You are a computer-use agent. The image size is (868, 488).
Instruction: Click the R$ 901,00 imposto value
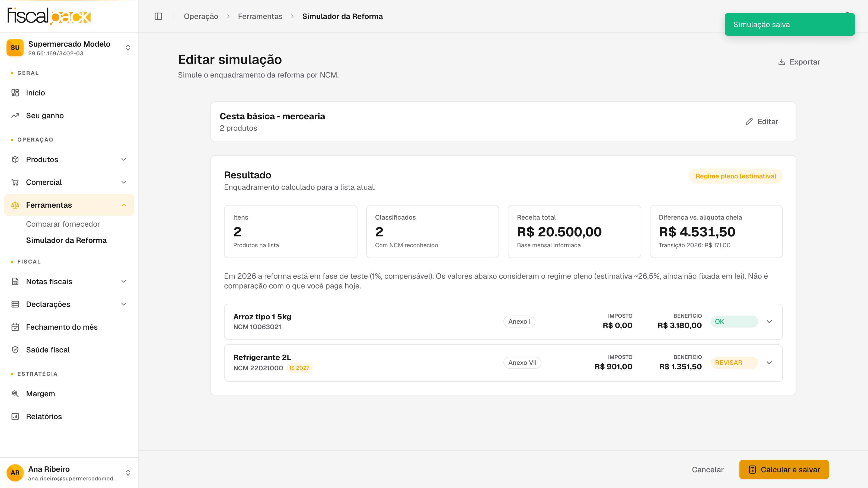click(613, 367)
